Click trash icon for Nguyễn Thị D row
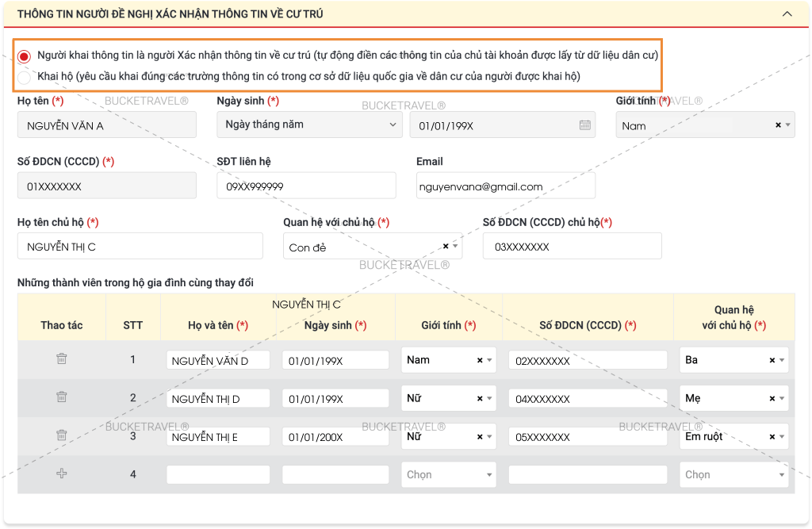 pos(62,397)
